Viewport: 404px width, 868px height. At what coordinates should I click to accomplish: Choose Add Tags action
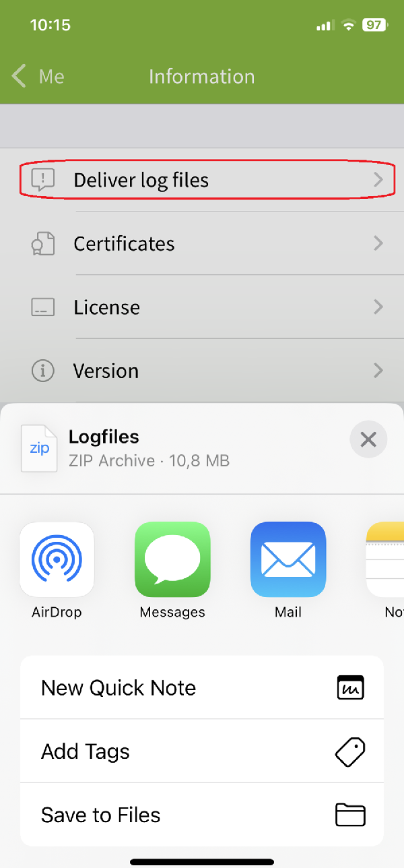pos(202,751)
